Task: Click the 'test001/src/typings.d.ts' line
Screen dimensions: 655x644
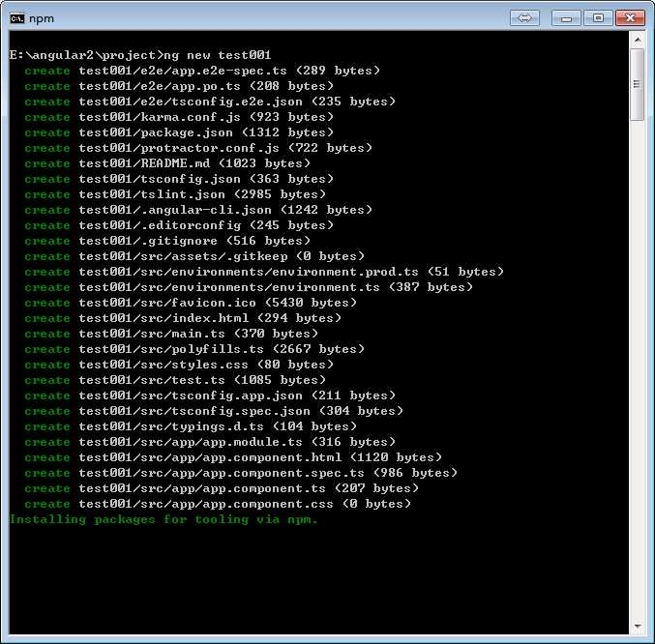Action: [191, 426]
